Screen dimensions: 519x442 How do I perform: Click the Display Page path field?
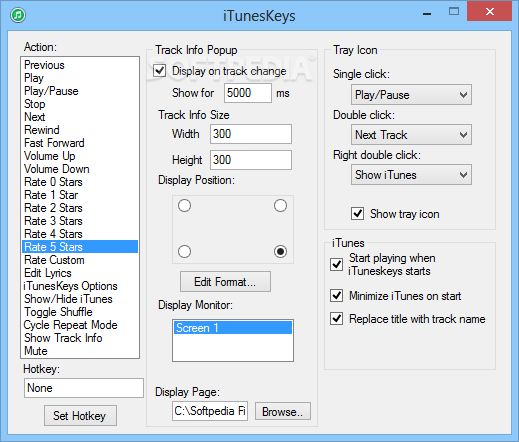(x=210, y=411)
